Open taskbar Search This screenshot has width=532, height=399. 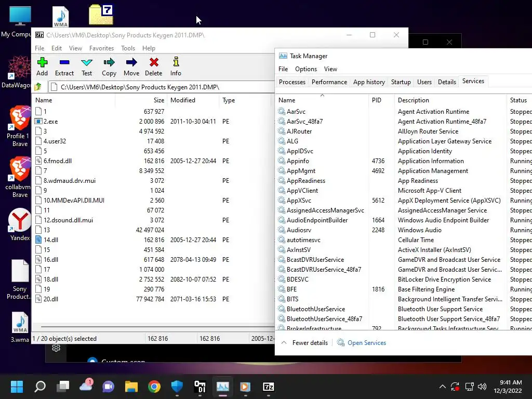[x=39, y=387]
